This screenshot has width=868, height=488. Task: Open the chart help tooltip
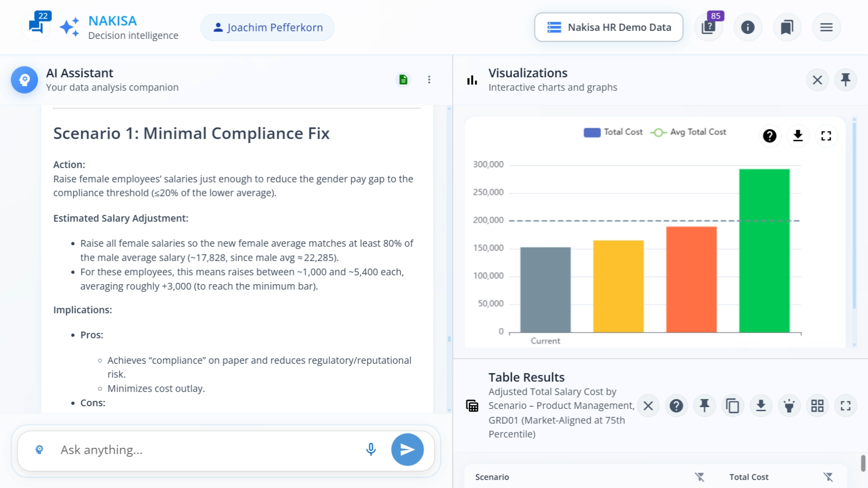pyautogui.click(x=770, y=136)
